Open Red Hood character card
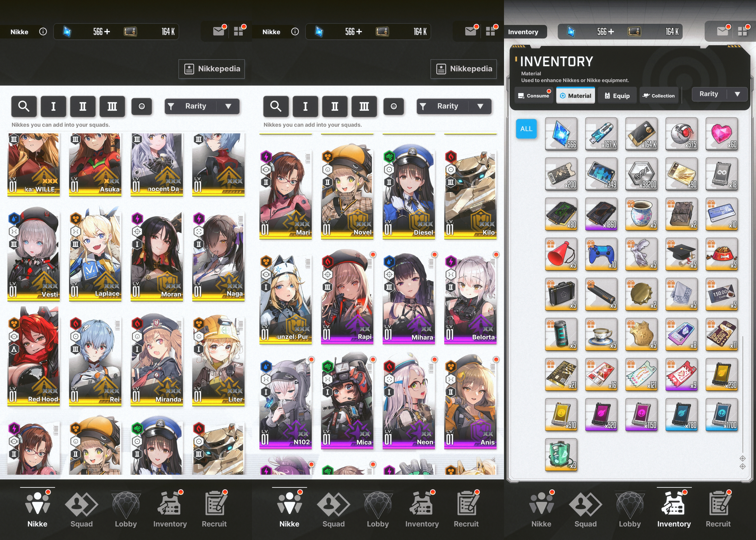This screenshot has width=756, height=540. [x=33, y=356]
